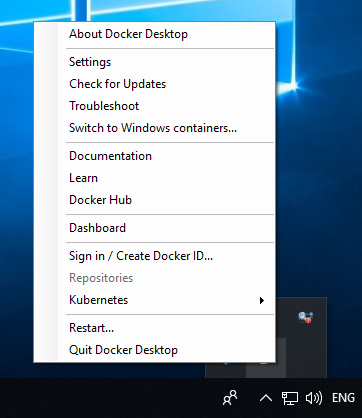Screen dimensions: 362x418
Task: Open the People icon on taskbar
Action: [230, 398]
